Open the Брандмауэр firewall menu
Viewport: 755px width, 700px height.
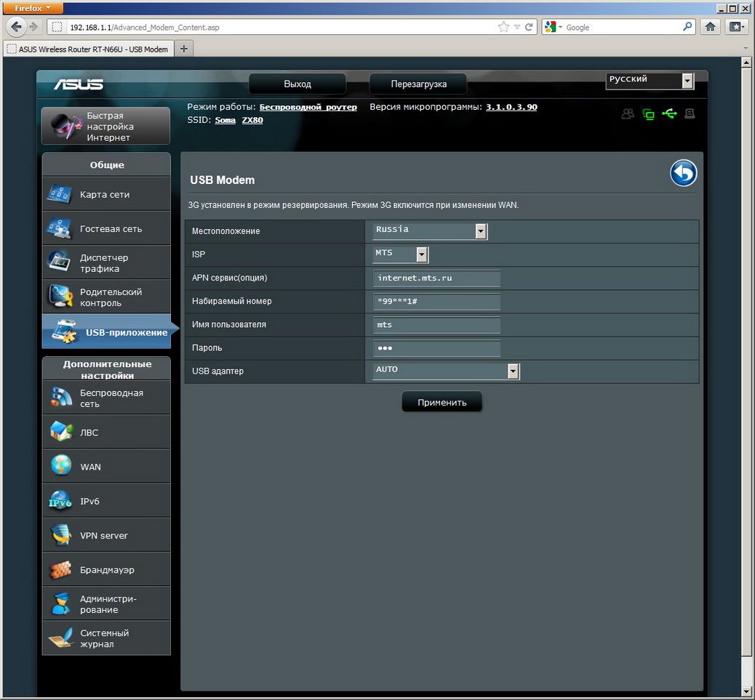tap(106, 570)
